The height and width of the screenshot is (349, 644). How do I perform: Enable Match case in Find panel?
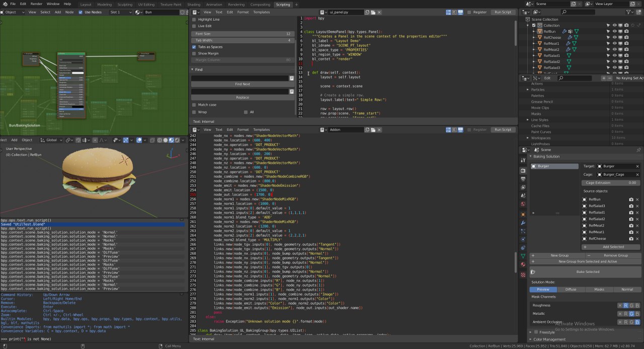[194, 105]
